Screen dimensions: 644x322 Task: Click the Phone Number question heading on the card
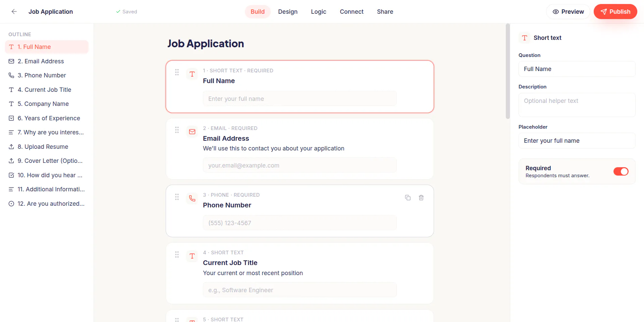[x=227, y=205]
